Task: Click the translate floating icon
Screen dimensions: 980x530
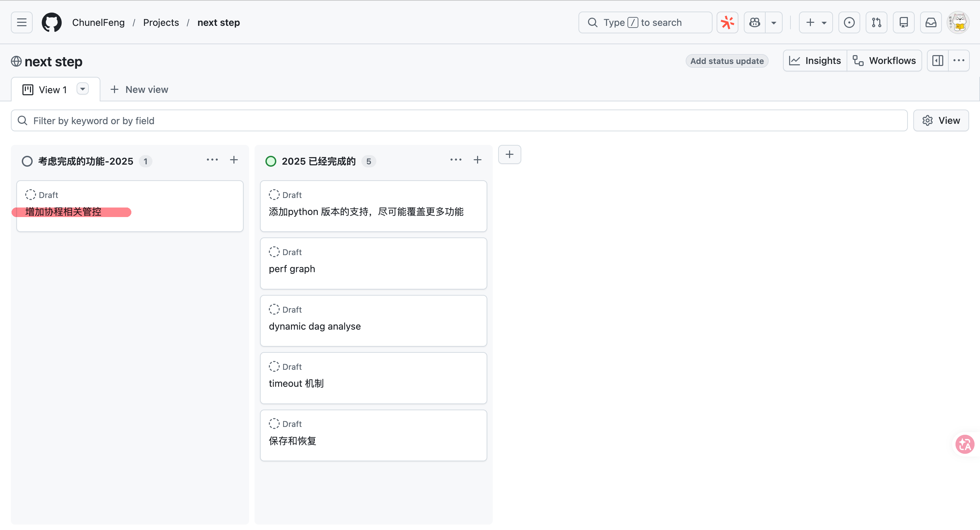Action: click(x=964, y=444)
